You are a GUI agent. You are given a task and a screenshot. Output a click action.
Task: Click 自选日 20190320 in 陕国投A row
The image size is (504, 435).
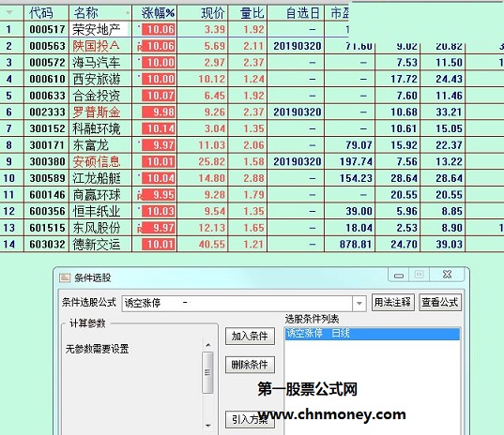(298, 46)
